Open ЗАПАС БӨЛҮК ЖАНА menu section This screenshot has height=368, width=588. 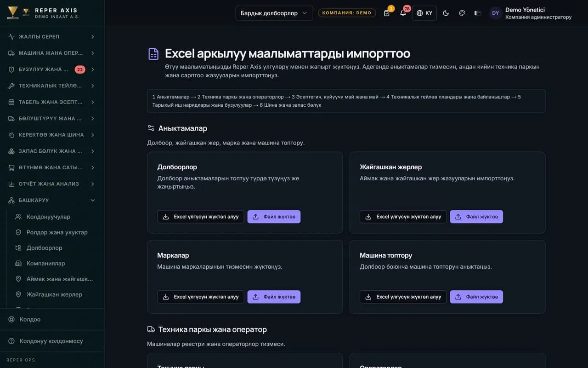click(52, 151)
